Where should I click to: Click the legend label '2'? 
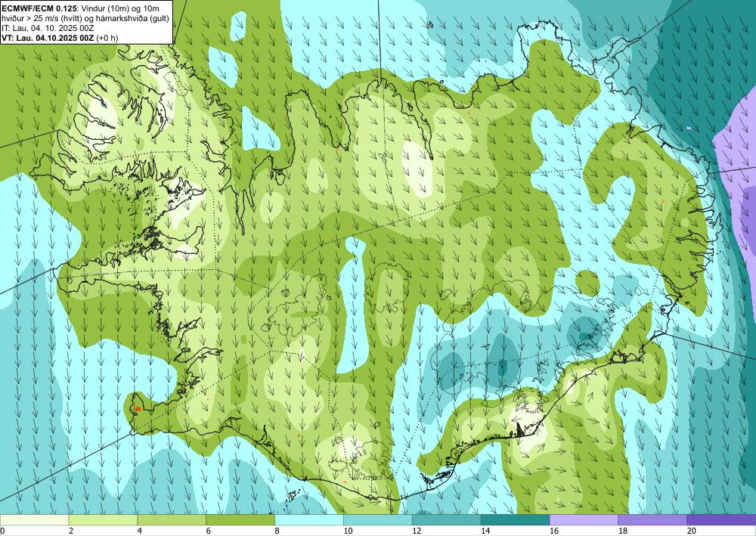tap(71, 531)
